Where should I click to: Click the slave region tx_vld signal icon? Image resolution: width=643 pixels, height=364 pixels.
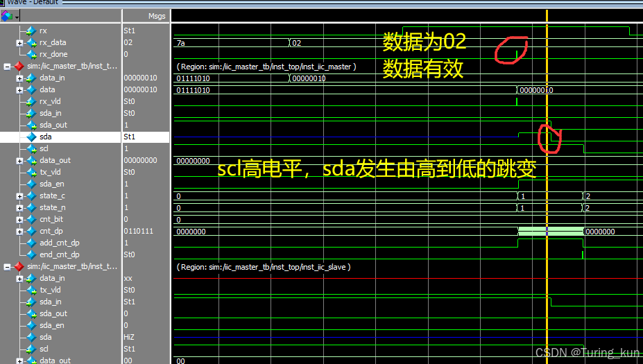click(31, 291)
